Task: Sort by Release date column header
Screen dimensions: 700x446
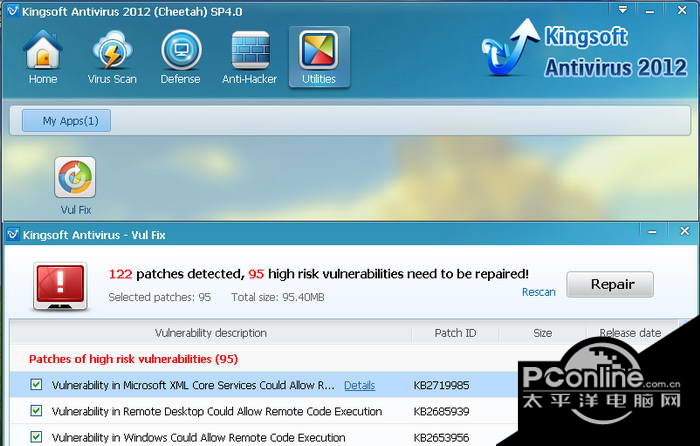Action: click(x=630, y=333)
